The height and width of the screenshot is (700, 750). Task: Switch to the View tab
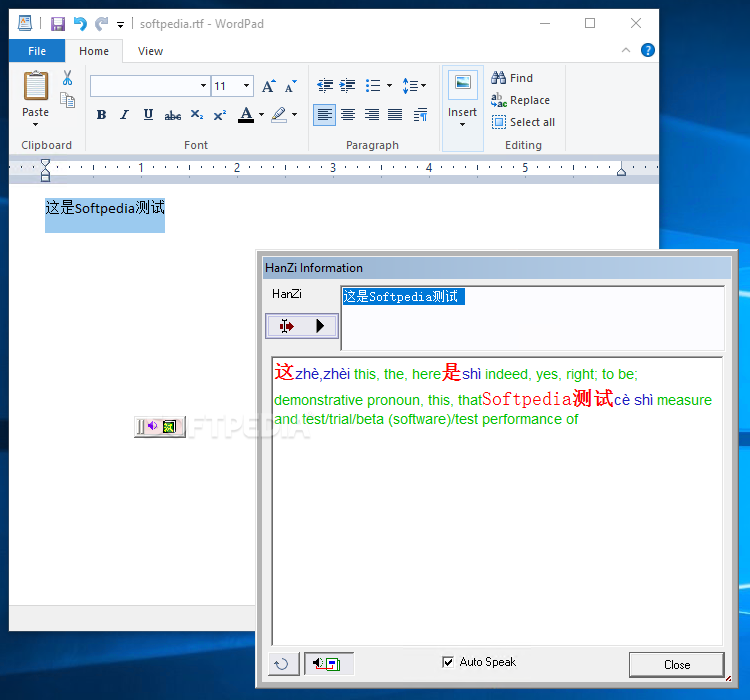tap(150, 51)
